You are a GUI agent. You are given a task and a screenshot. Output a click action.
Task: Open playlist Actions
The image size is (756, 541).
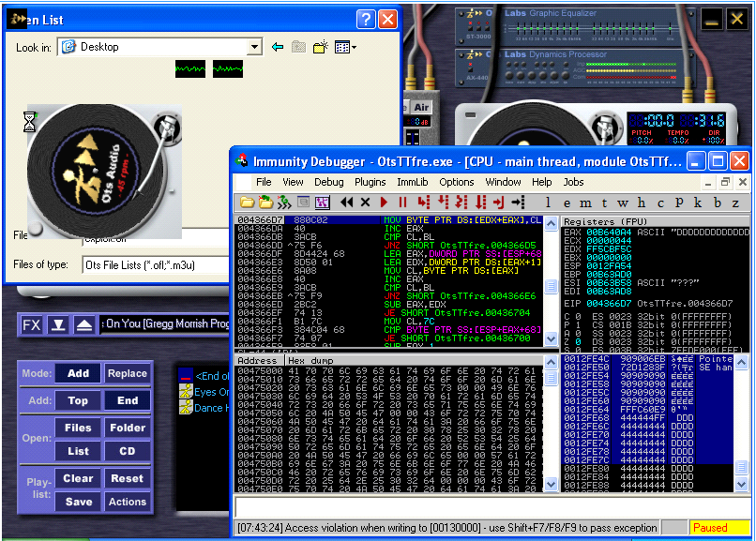coord(128,502)
